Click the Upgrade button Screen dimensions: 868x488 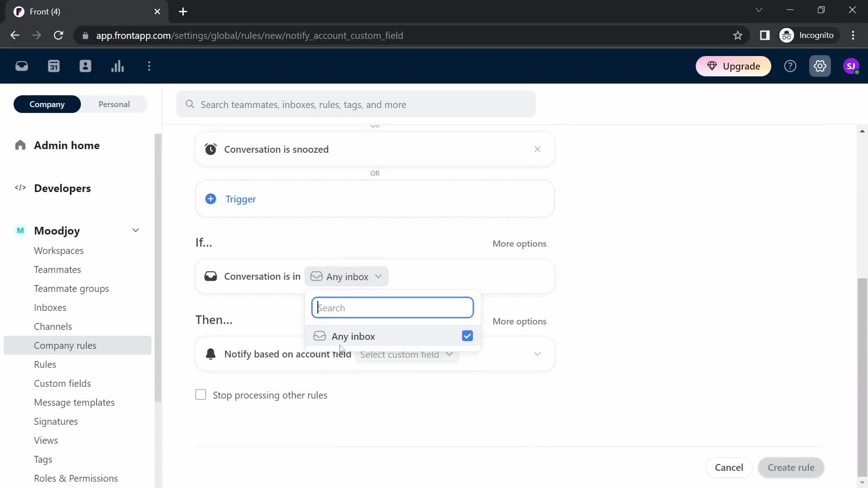pyautogui.click(x=733, y=66)
